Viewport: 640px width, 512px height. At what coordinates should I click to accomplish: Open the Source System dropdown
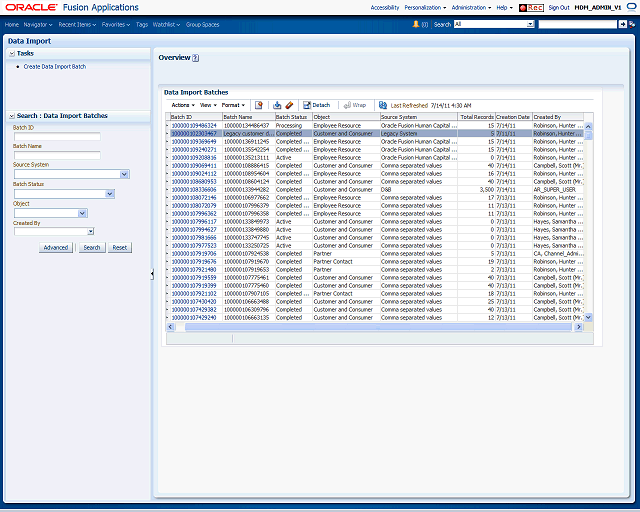[124, 174]
